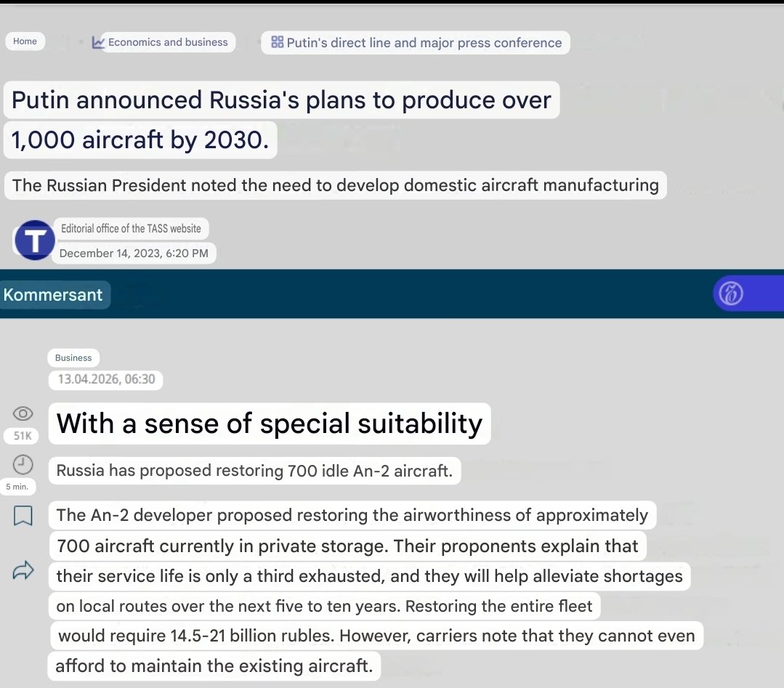Open the headline With a sense of special suitability
The width and height of the screenshot is (784, 688).
[x=270, y=424]
